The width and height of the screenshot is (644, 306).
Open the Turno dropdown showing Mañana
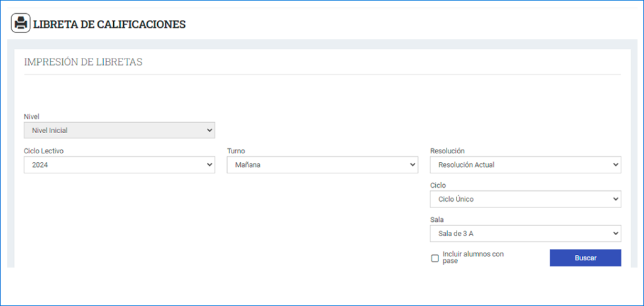coord(323,165)
